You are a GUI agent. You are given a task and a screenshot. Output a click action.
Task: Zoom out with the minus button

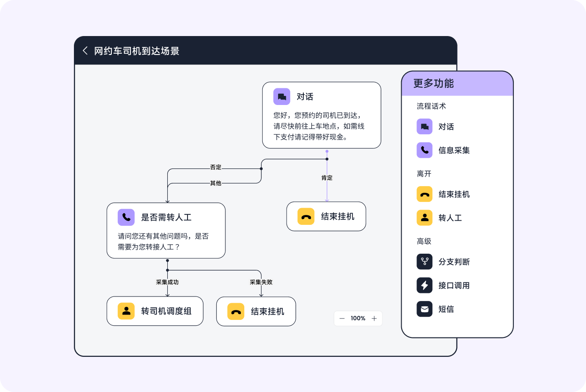(x=342, y=318)
